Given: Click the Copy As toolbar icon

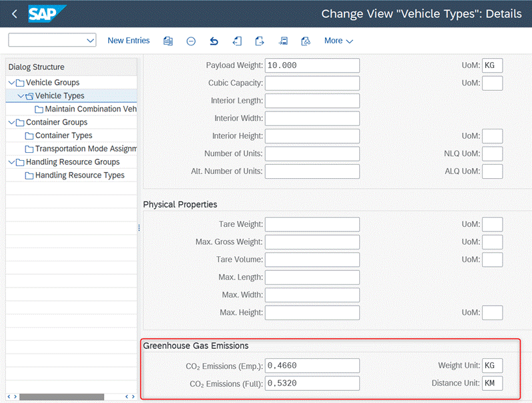Looking at the screenshot, I should point(168,41).
